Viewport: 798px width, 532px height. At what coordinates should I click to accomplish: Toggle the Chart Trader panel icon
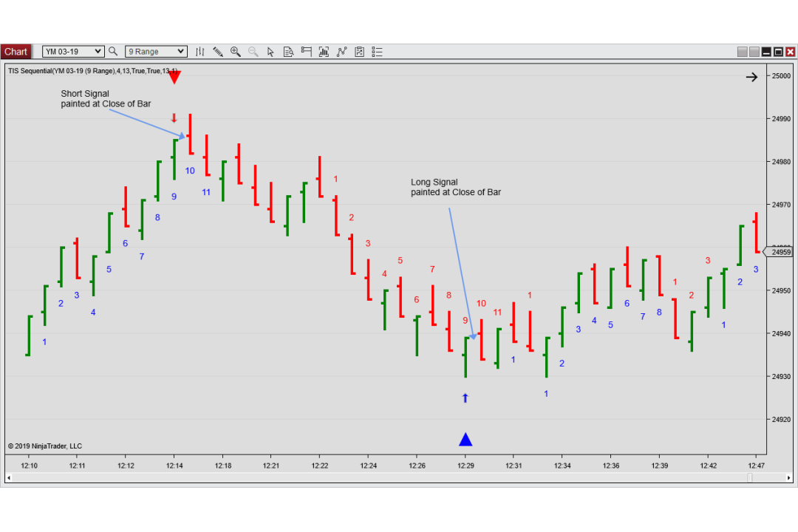[x=306, y=52]
